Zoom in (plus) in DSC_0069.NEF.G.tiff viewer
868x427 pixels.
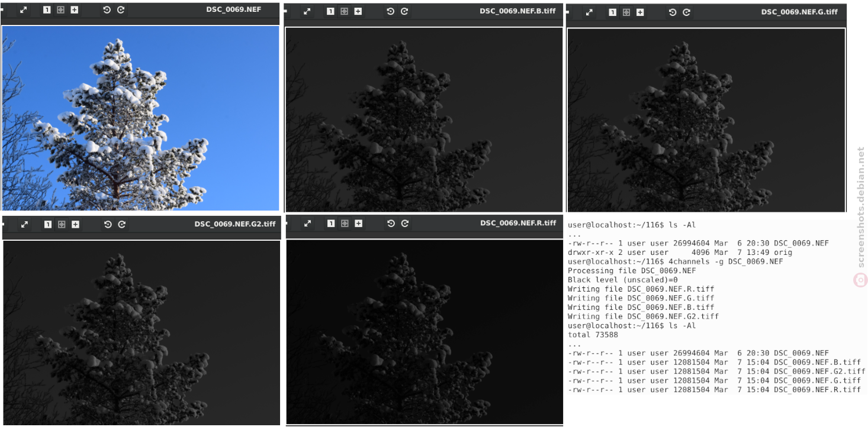tap(640, 12)
